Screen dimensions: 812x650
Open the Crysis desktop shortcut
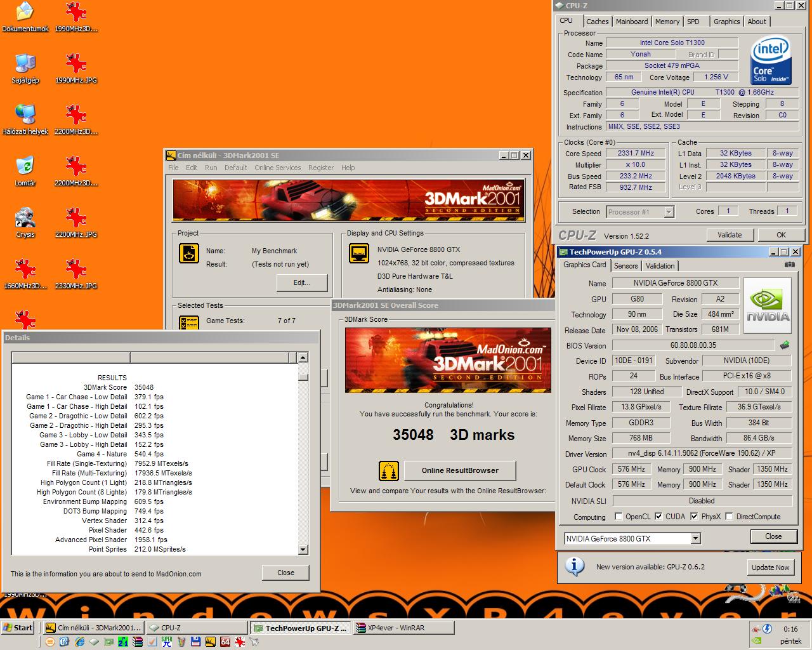25,223
